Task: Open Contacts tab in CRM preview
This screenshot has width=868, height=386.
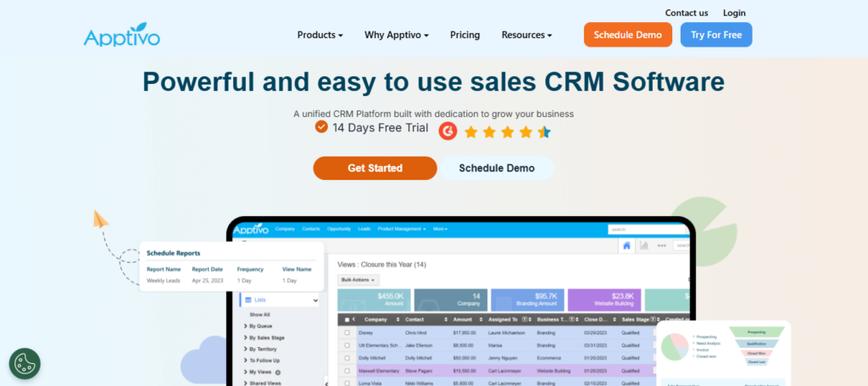Action: [311, 229]
